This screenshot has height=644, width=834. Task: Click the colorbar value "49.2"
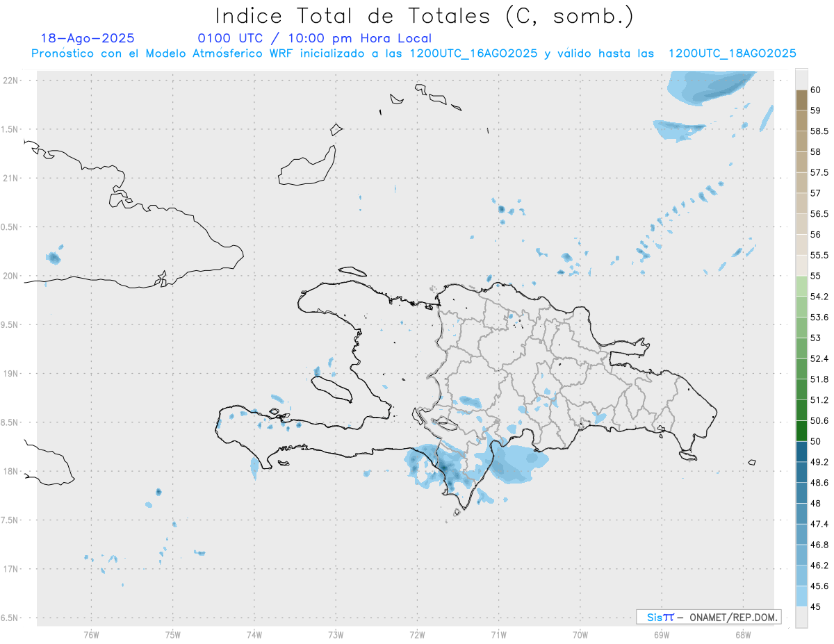click(819, 462)
